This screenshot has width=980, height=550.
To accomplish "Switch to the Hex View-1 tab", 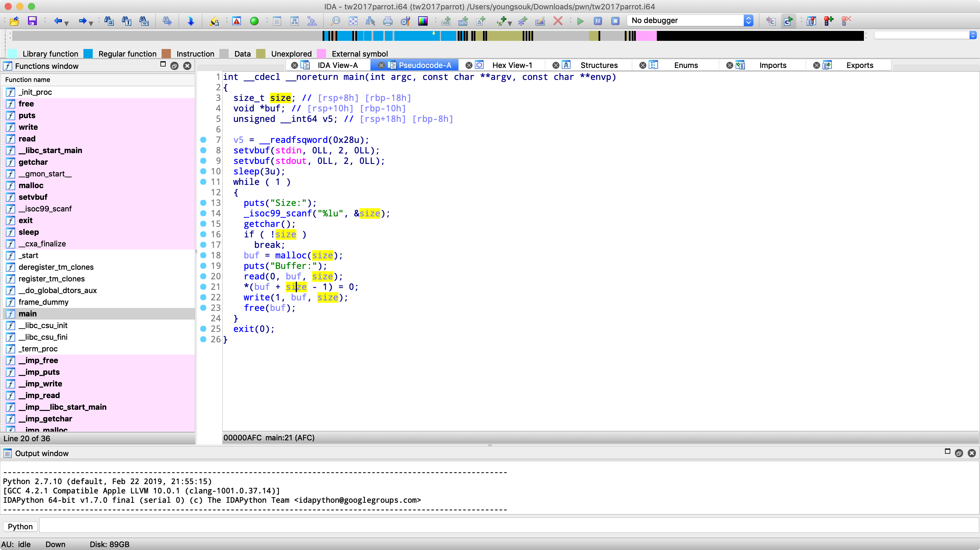I will click(512, 65).
